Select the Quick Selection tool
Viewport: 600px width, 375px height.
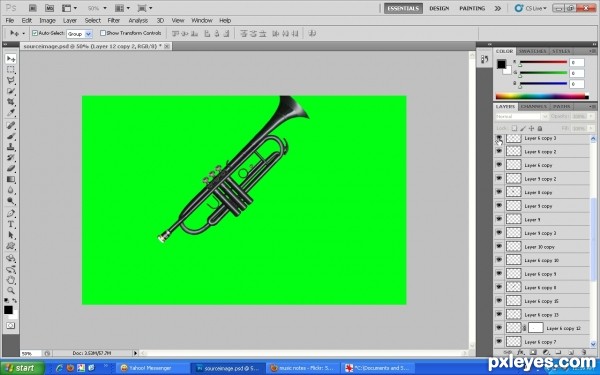(x=11, y=91)
